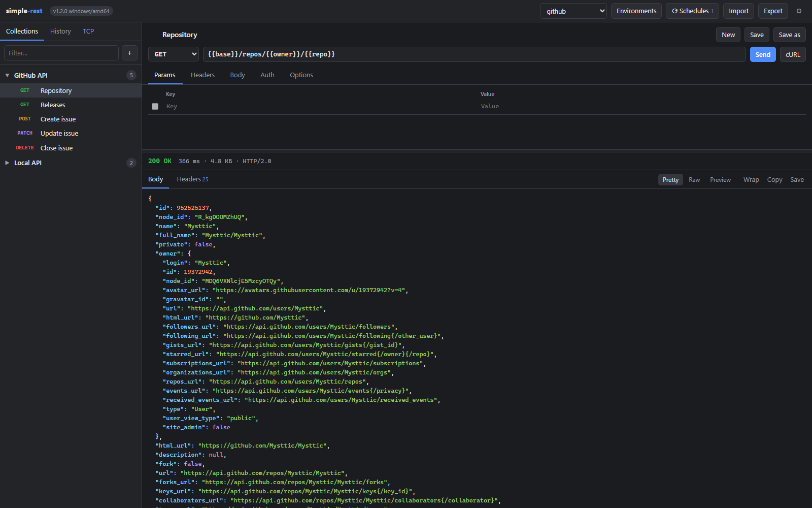
Task: Switch response view to Raw
Action: point(694,180)
